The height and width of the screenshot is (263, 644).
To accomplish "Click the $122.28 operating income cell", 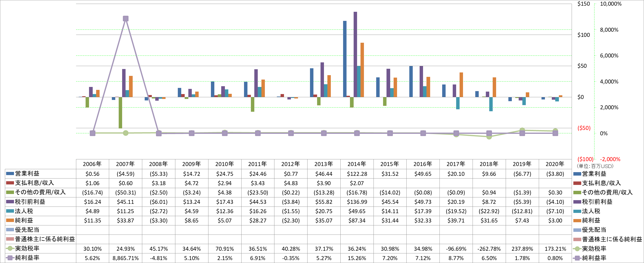I will (x=357, y=174).
